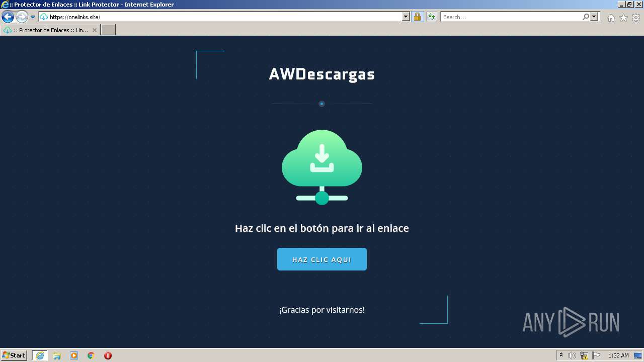Open the Chrome taskbar icon

[91, 355]
